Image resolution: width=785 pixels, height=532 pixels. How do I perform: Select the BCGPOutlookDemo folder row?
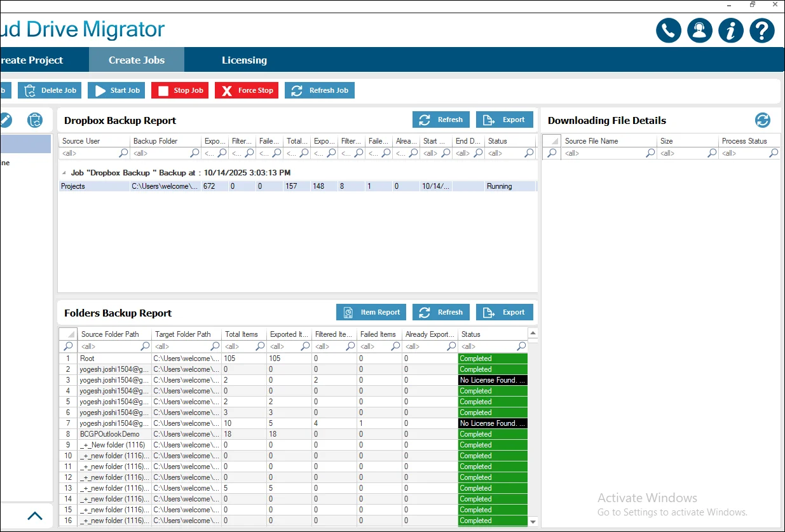pyautogui.click(x=293, y=434)
